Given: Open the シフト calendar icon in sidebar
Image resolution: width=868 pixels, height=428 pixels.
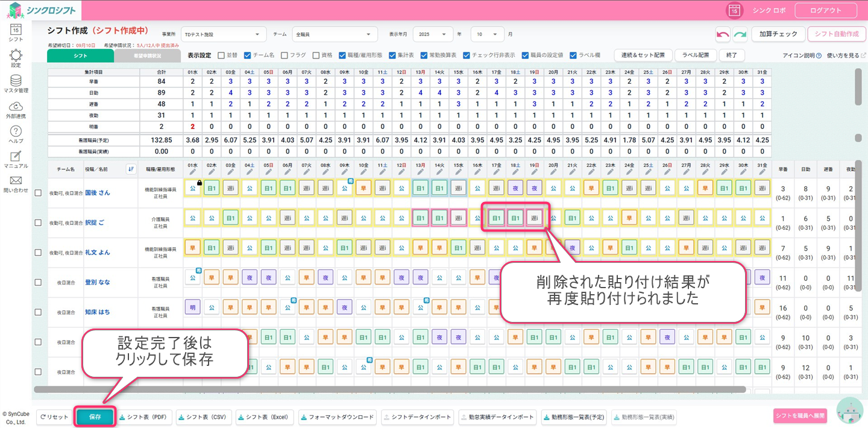Looking at the screenshot, I should 16,30.
